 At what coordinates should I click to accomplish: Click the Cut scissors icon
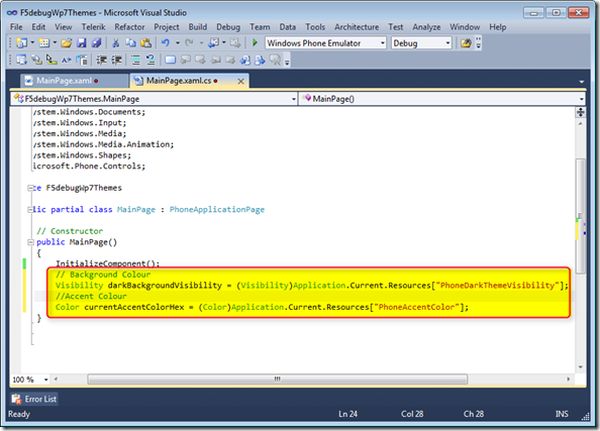[117, 43]
